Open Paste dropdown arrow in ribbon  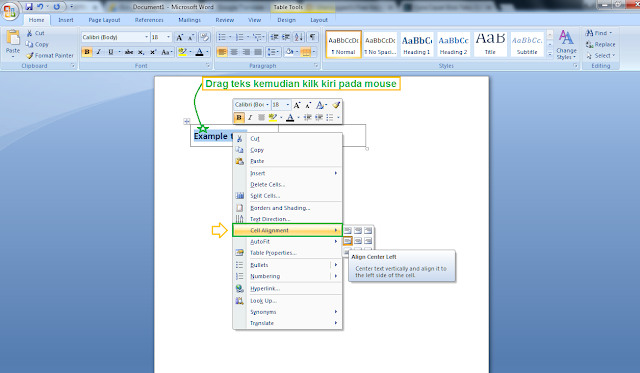pyautogui.click(x=13, y=57)
